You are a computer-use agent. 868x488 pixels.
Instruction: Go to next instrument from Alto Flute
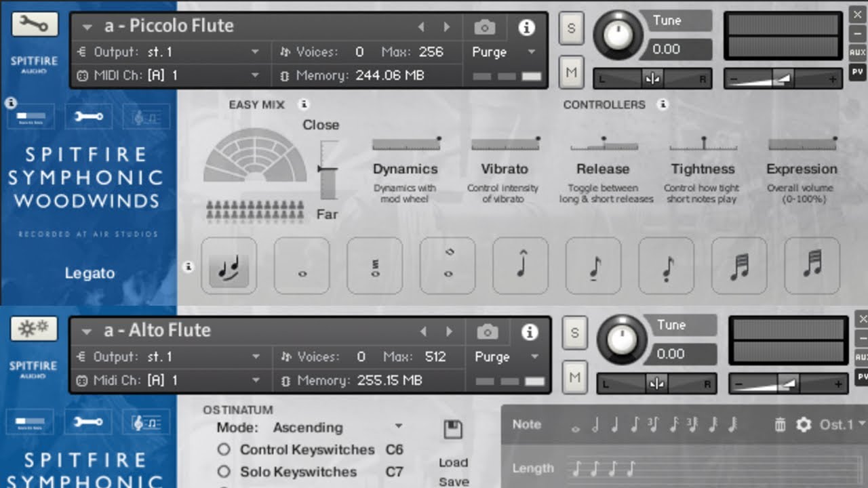tap(449, 332)
